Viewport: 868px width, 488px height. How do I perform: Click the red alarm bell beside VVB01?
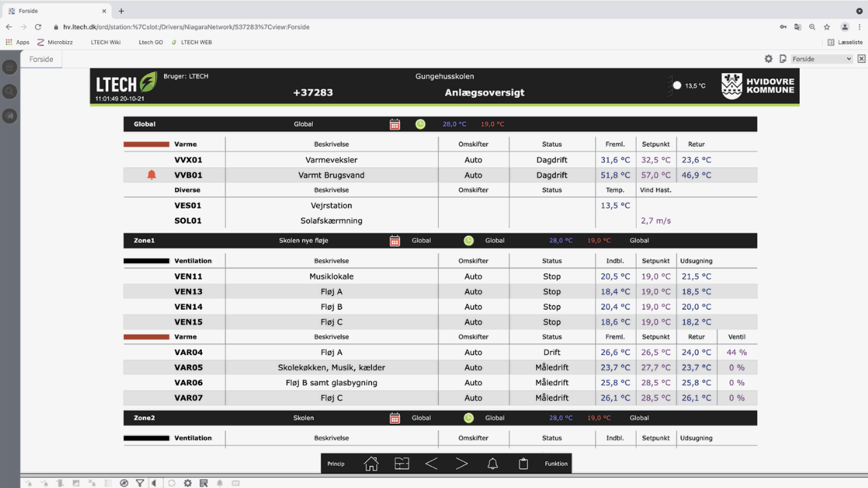[152, 175]
